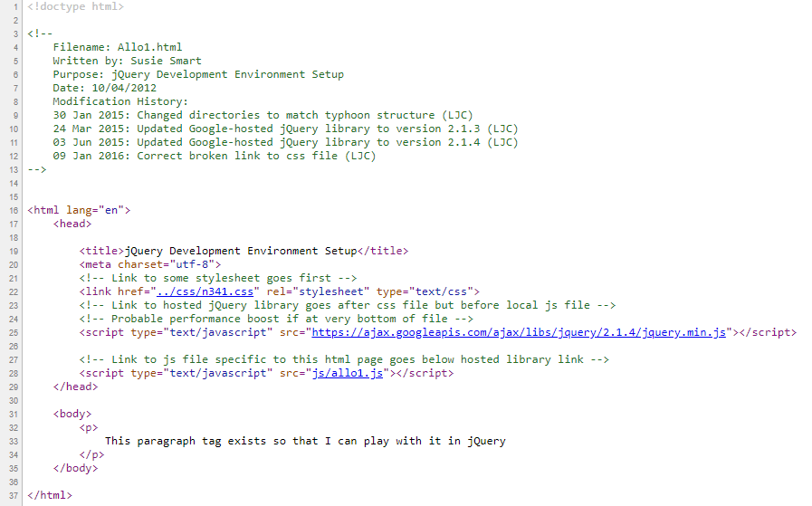Click the 'Filename: Allo1.html' comment line

pyautogui.click(x=118, y=47)
